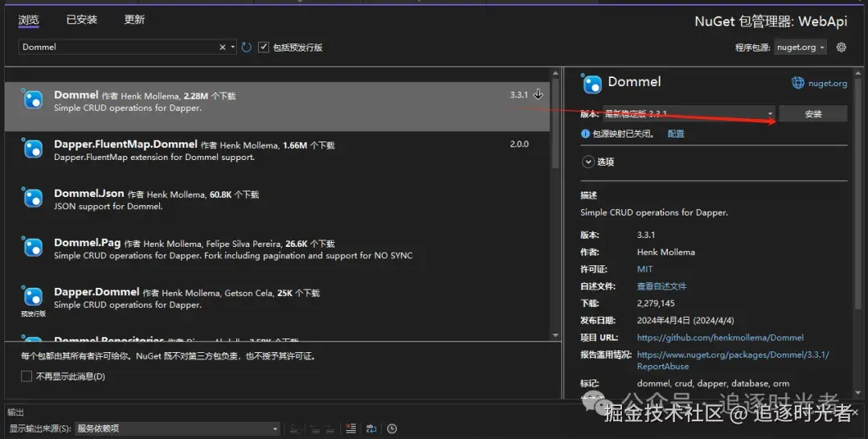
Task: Click download count '2,279,145'
Action: click(656, 303)
